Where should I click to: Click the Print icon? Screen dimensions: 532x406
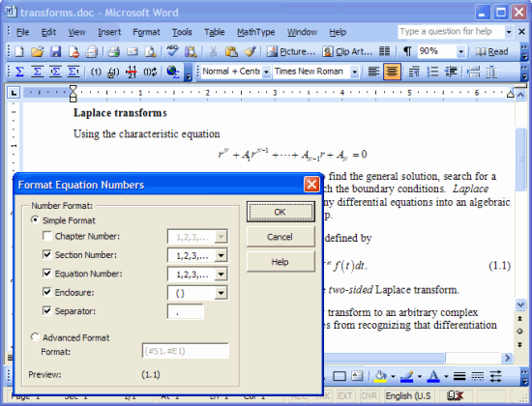[114, 52]
